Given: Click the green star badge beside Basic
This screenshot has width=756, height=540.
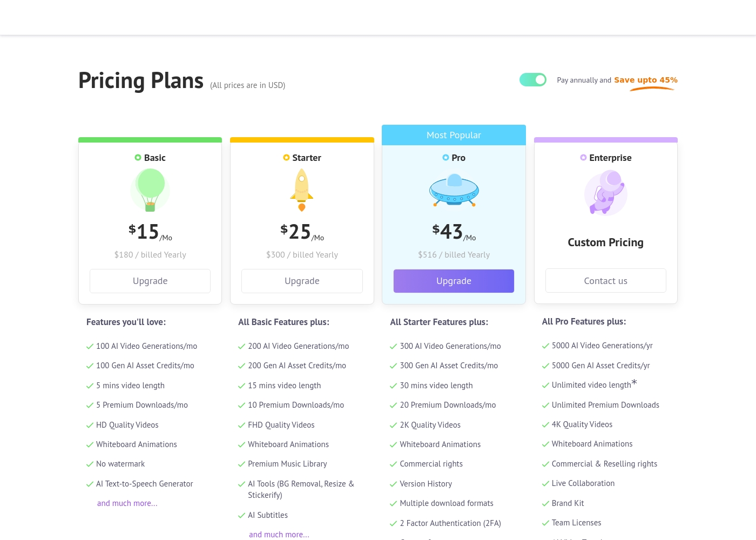Looking at the screenshot, I should click(138, 158).
